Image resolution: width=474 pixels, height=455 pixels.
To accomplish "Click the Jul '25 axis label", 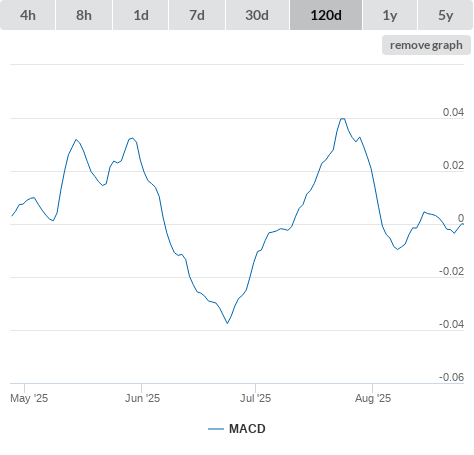I will [256, 398].
